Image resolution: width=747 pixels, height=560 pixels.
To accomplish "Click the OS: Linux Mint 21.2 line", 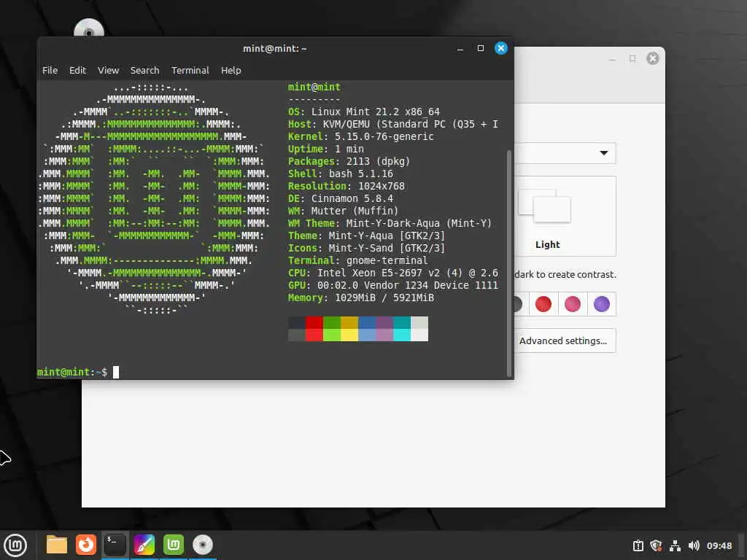I will coord(364,112).
